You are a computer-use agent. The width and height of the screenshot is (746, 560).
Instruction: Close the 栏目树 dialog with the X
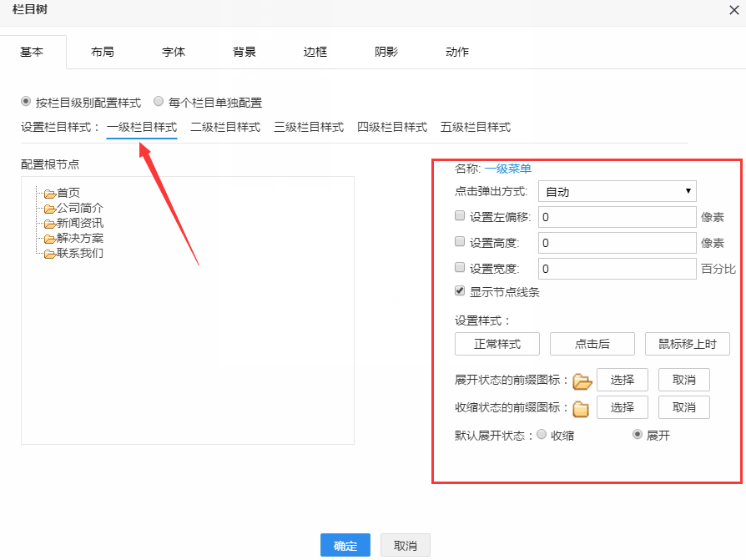pos(734,11)
